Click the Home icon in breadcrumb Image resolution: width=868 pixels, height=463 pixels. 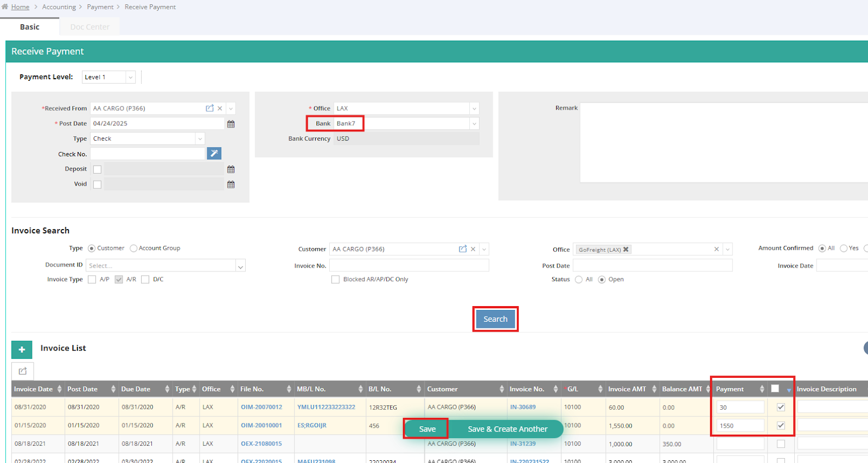click(x=5, y=7)
